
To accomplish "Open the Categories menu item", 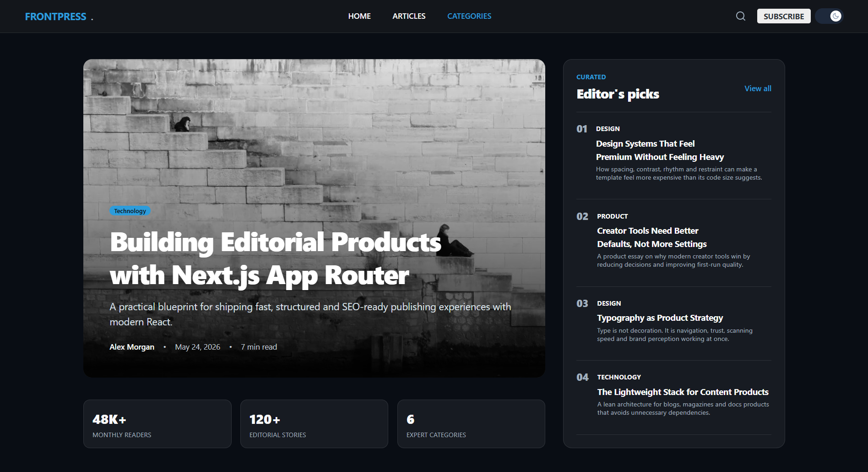I will (469, 16).
